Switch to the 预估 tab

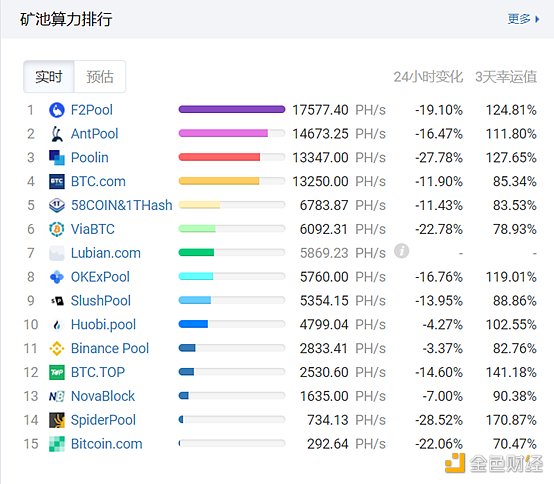(x=100, y=77)
